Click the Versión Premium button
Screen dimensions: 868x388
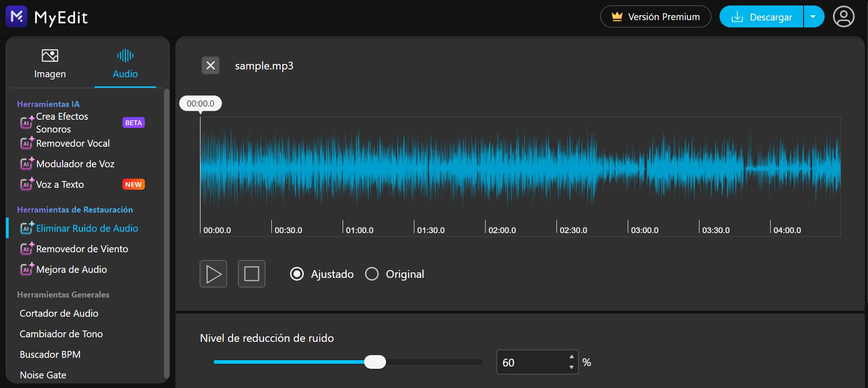656,16
